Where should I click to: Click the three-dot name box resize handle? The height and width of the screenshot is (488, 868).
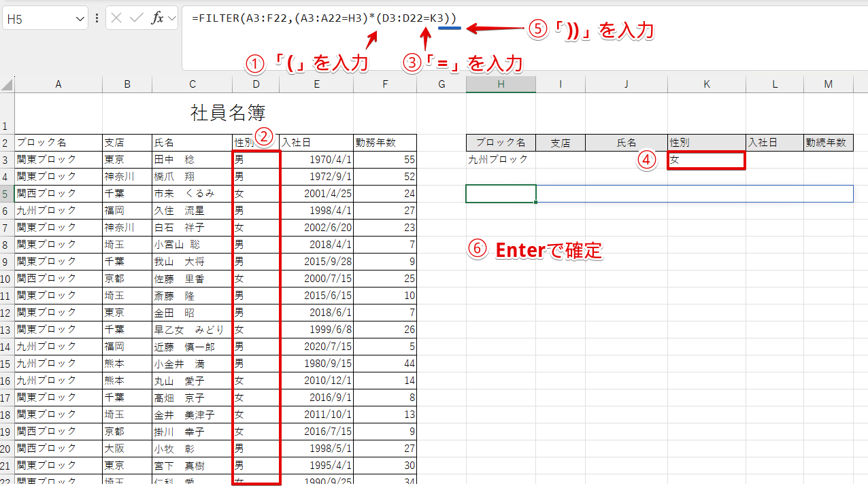pyautogui.click(x=97, y=18)
